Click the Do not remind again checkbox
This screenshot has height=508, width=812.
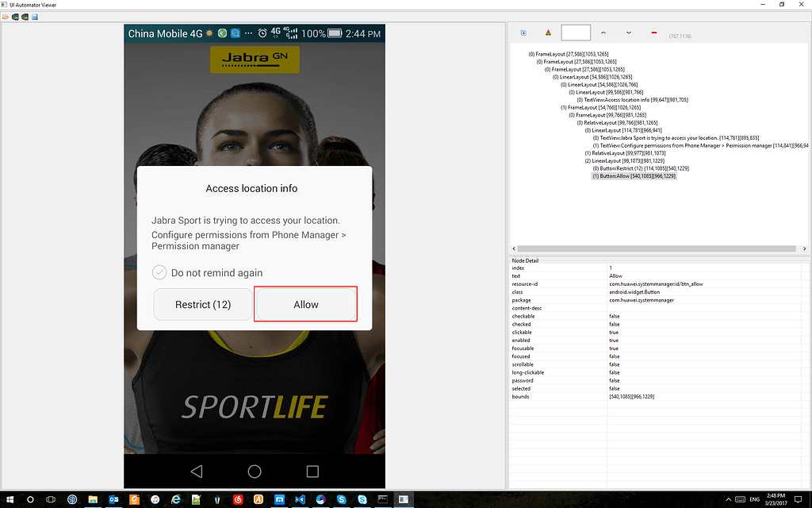159,272
